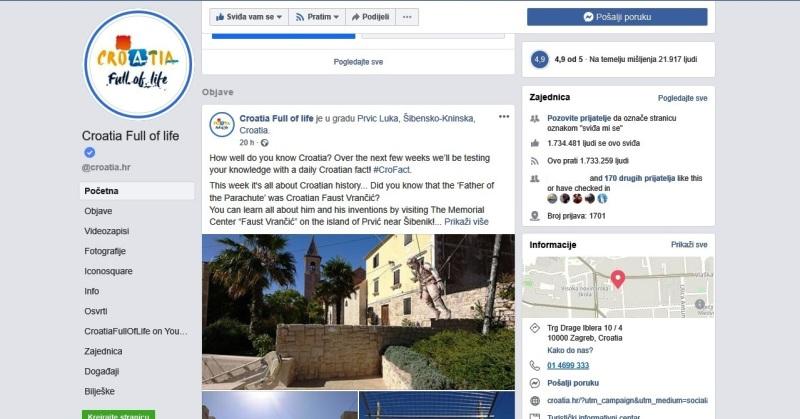Click the globe privacy icon next to timestamp
Viewport: 800px width, 419px height.
(264, 143)
